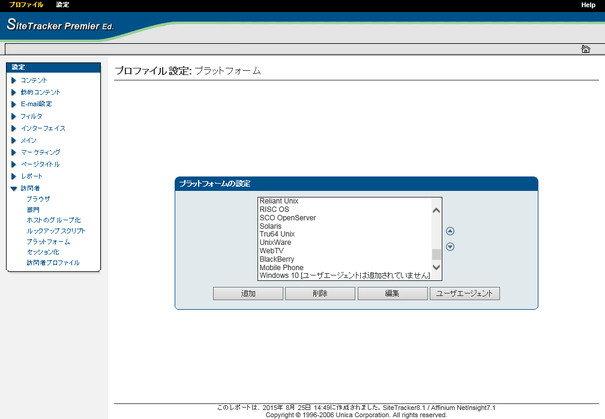The height and width of the screenshot is (419, 605).
Task: Open the ページタイトル sidebar label
Action: (41, 164)
